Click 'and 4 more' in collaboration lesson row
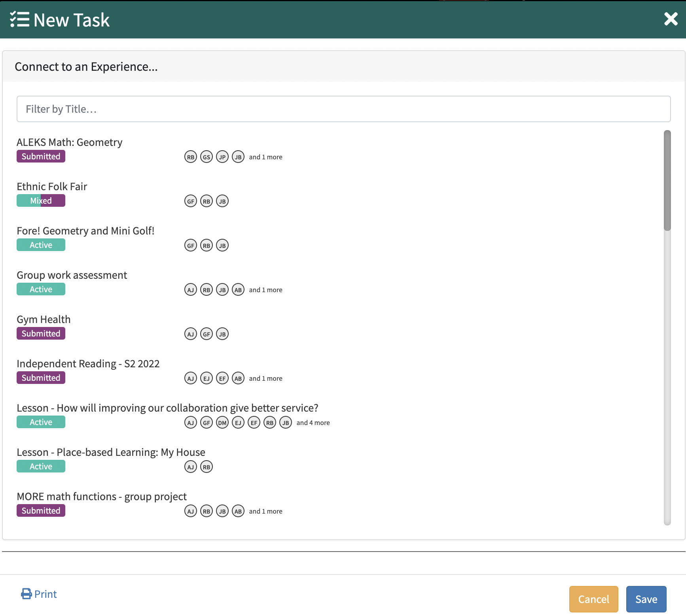The image size is (686, 616). coord(313,423)
